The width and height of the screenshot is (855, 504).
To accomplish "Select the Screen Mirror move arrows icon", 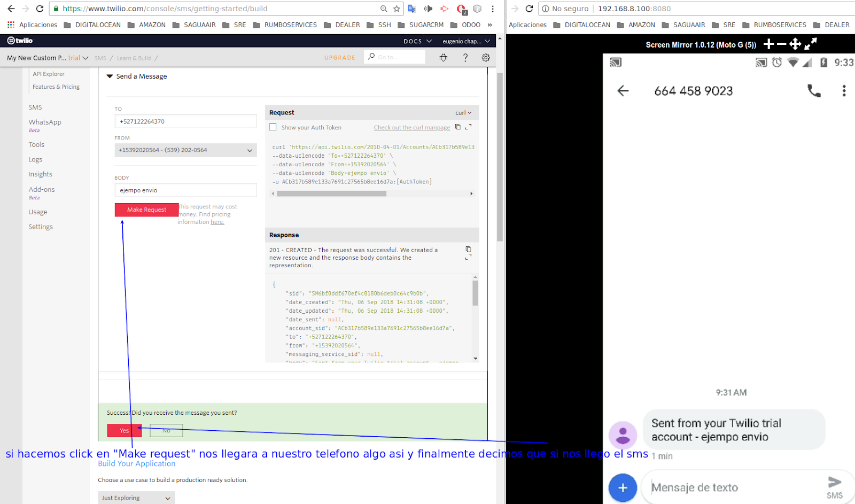I will tap(795, 44).
